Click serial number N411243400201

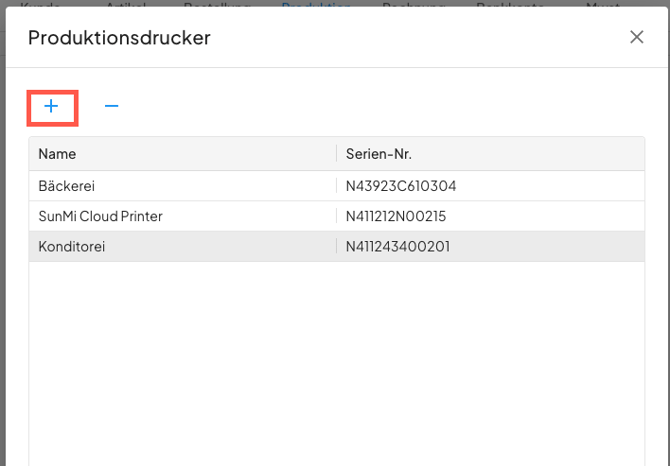398,246
